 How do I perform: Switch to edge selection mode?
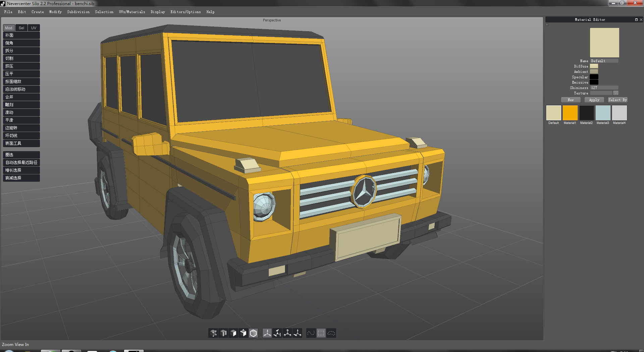(x=223, y=333)
